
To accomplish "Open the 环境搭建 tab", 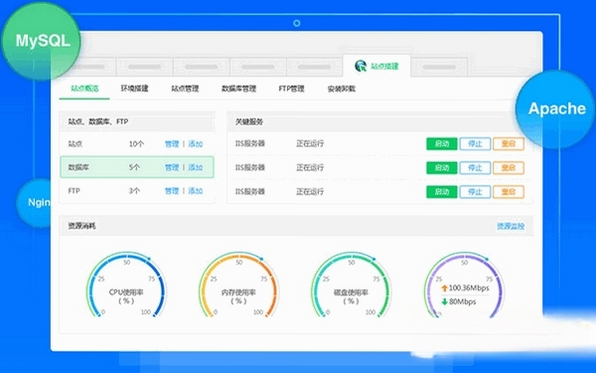I will tap(135, 89).
